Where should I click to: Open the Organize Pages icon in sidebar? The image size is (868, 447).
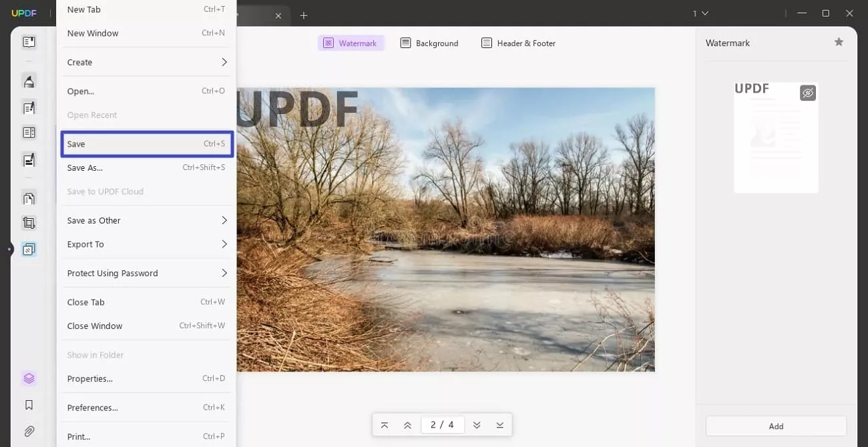coord(29,133)
